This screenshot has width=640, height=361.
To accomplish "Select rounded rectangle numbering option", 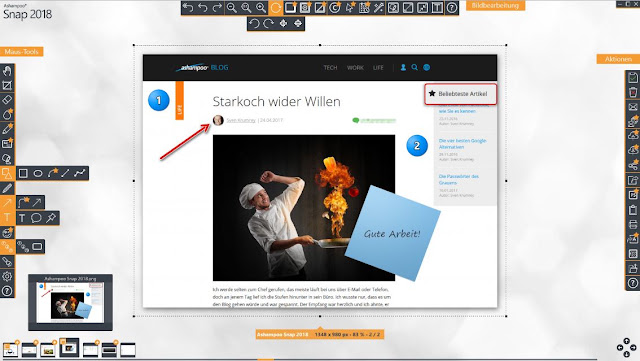I will (37, 247).
